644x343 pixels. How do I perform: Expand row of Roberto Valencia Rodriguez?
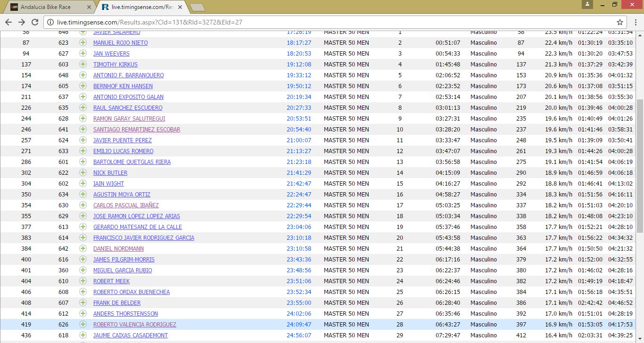[83, 325]
